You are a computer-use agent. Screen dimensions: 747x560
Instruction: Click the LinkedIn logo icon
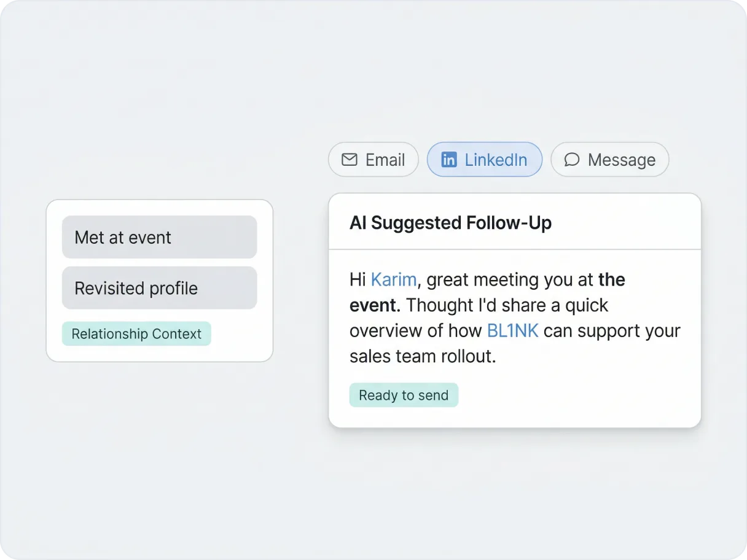(449, 160)
